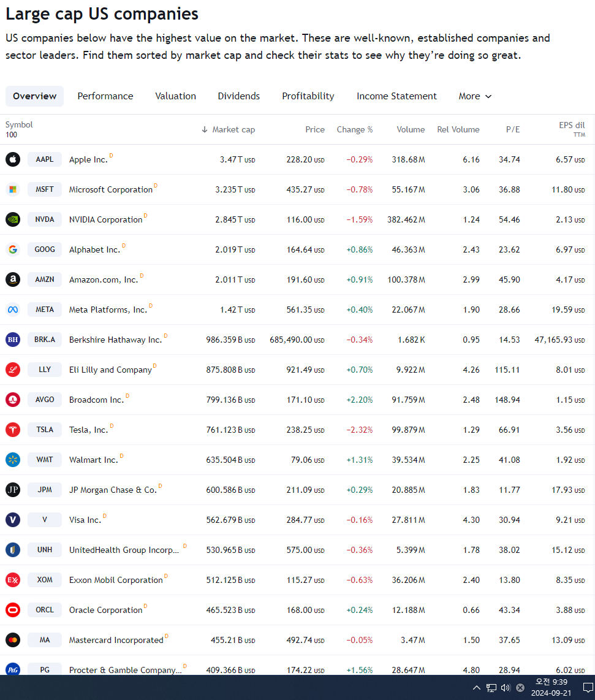Open the system tray volume icon
This screenshot has height=700, width=595.
click(506, 688)
